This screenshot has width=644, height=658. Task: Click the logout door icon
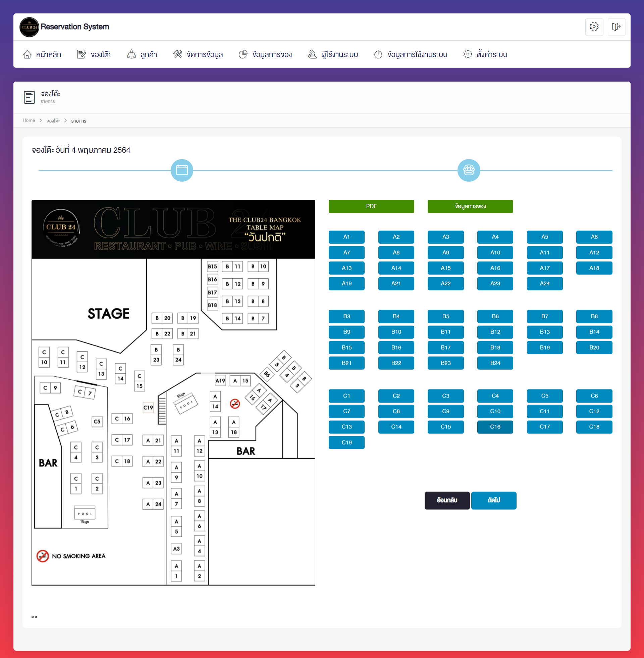pos(616,27)
